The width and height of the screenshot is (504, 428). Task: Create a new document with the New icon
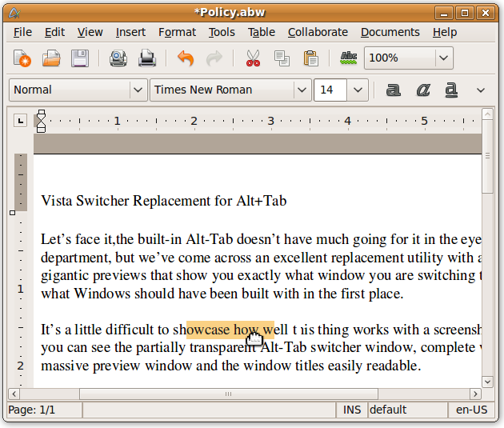pyautogui.click(x=22, y=58)
